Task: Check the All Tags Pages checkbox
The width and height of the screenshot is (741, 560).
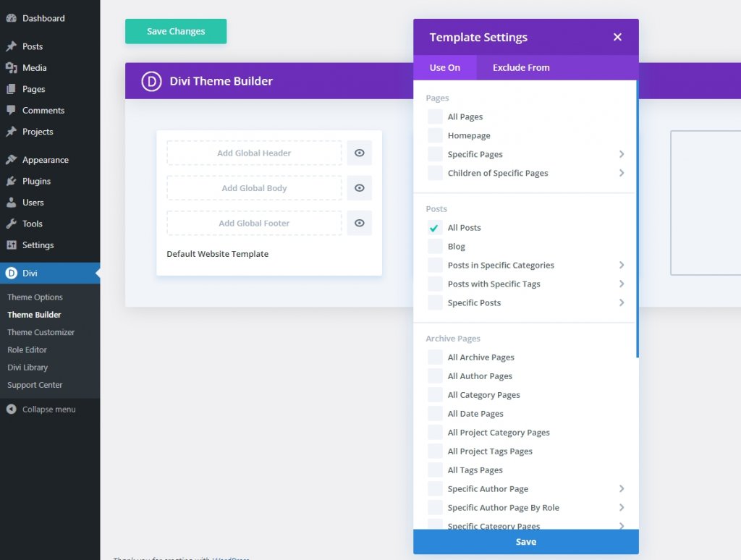Action: tap(435, 470)
